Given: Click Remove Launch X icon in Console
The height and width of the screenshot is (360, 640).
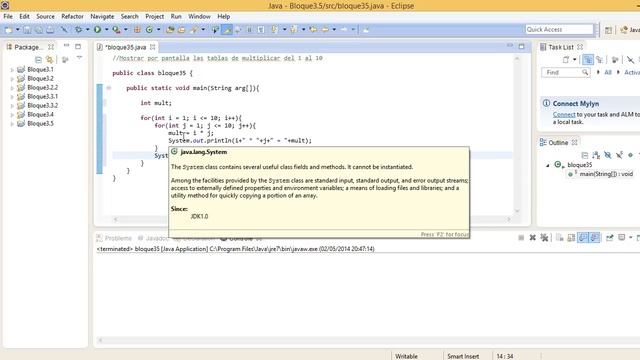Looking at the screenshot, I should (532, 238).
